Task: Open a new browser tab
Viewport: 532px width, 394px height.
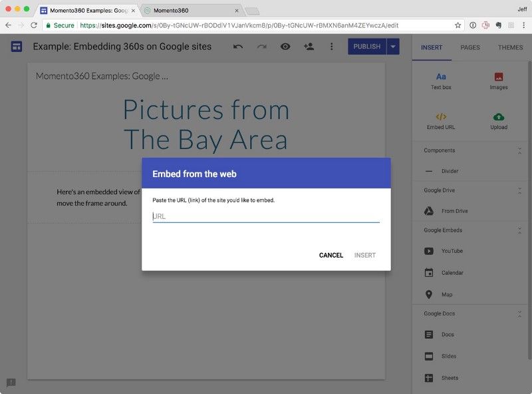Action: coord(252,11)
